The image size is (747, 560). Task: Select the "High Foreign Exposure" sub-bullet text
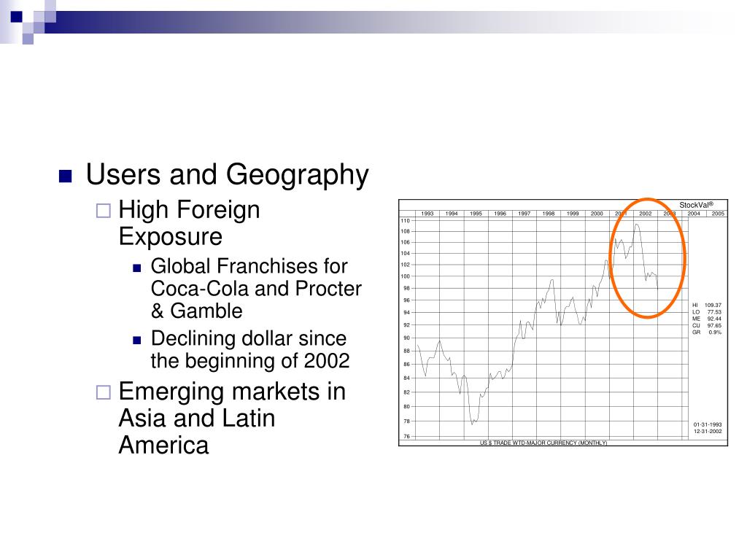(189, 223)
